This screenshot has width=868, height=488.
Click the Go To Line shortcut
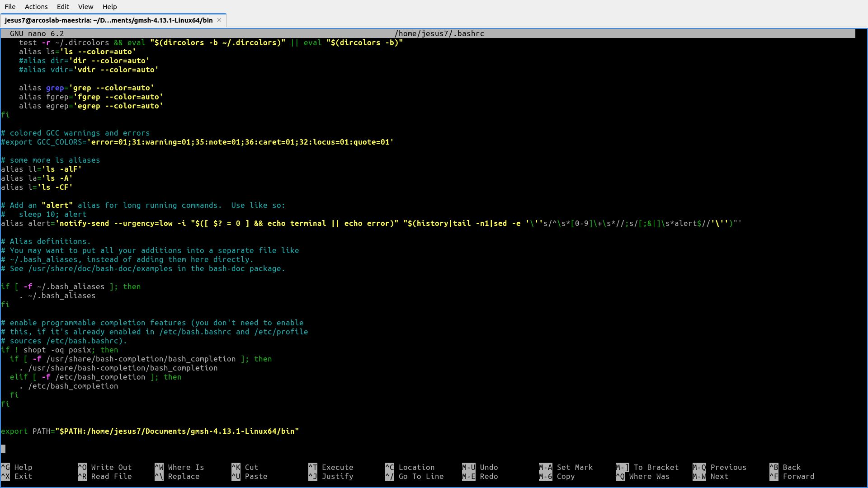coord(415,476)
